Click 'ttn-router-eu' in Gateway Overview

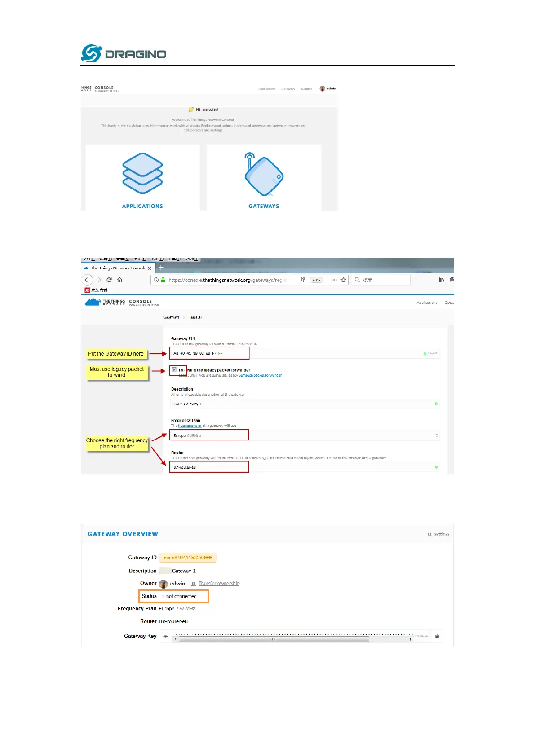point(173,621)
